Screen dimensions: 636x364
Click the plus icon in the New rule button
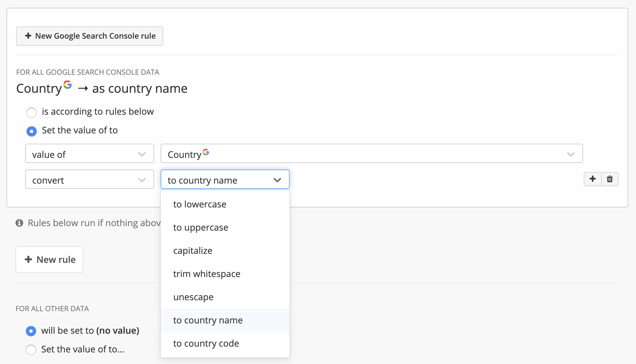[28, 260]
